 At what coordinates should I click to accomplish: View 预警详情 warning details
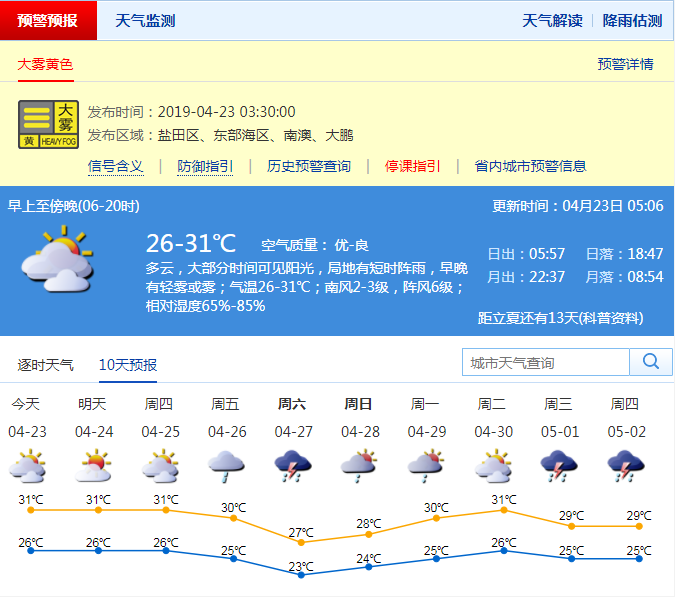tap(625, 64)
